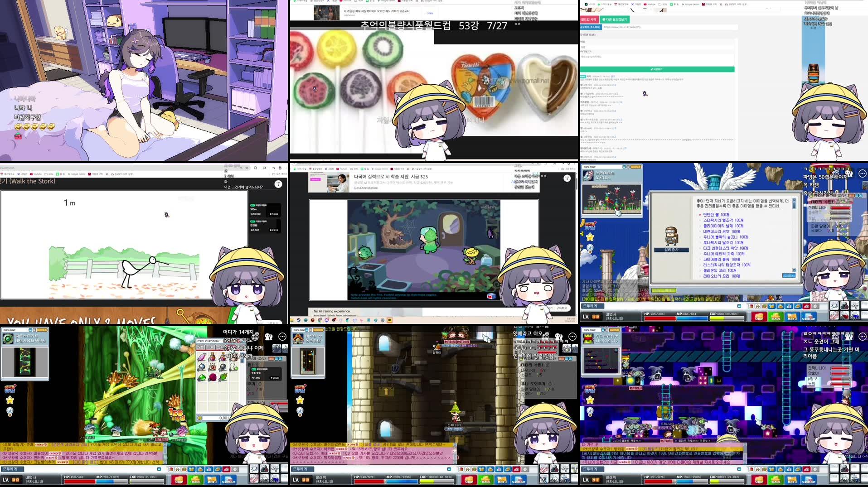Click SHOP in the green forest game panel
Screen dimensions: 868x487
tap(179, 480)
